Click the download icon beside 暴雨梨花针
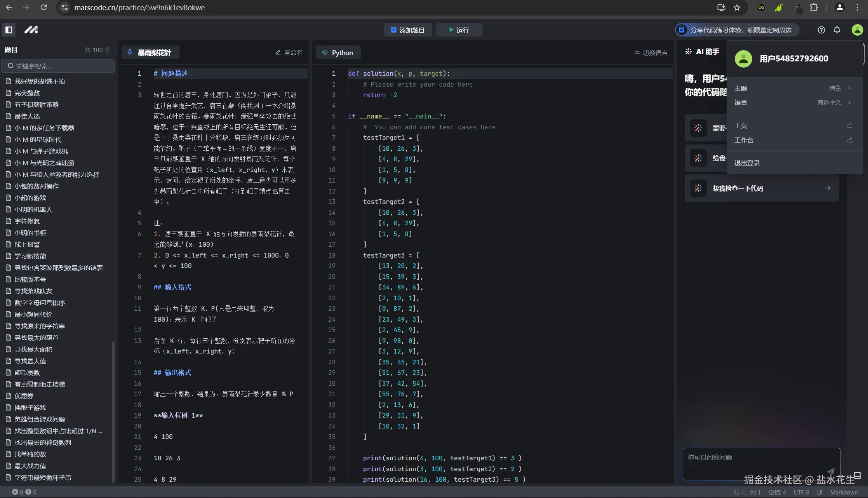This screenshot has height=498, width=868. [x=130, y=52]
